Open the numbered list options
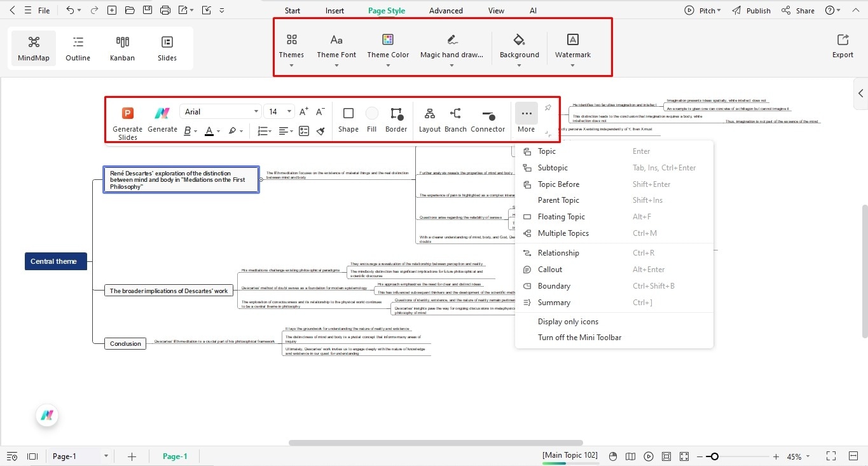This screenshot has height=466, width=868. point(265,131)
